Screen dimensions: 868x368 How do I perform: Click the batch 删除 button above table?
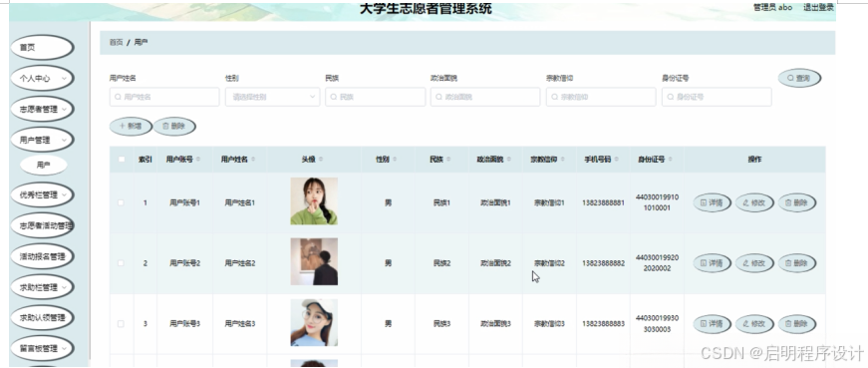coord(173,127)
